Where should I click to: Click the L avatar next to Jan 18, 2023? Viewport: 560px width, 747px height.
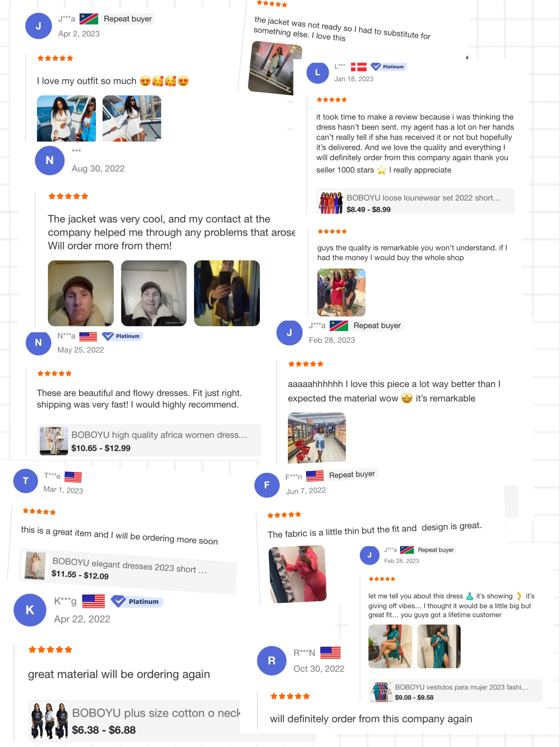[318, 73]
